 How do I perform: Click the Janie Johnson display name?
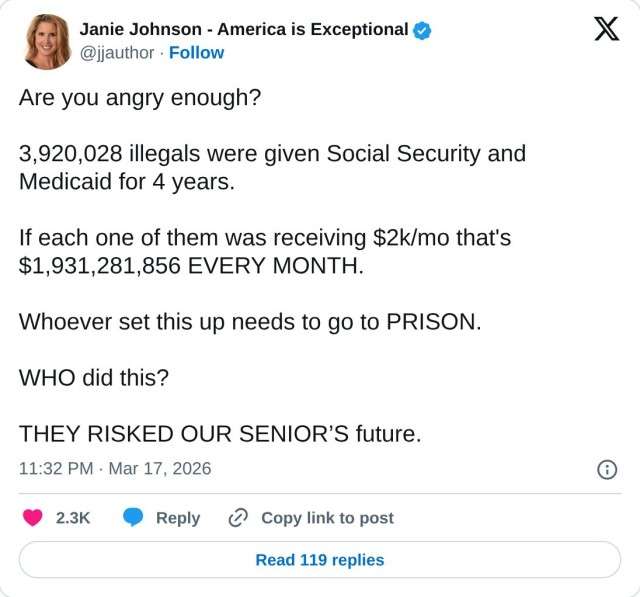[x=243, y=29]
